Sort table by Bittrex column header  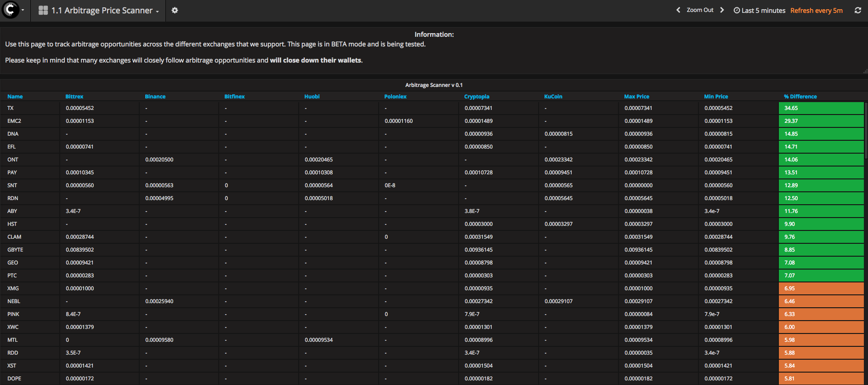click(74, 97)
